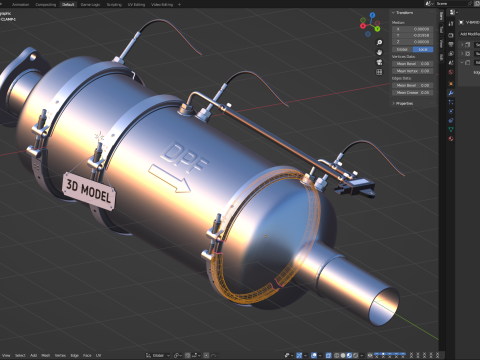Switch to material preview shading mode
The height and width of the screenshot is (360, 480).
coord(349,355)
